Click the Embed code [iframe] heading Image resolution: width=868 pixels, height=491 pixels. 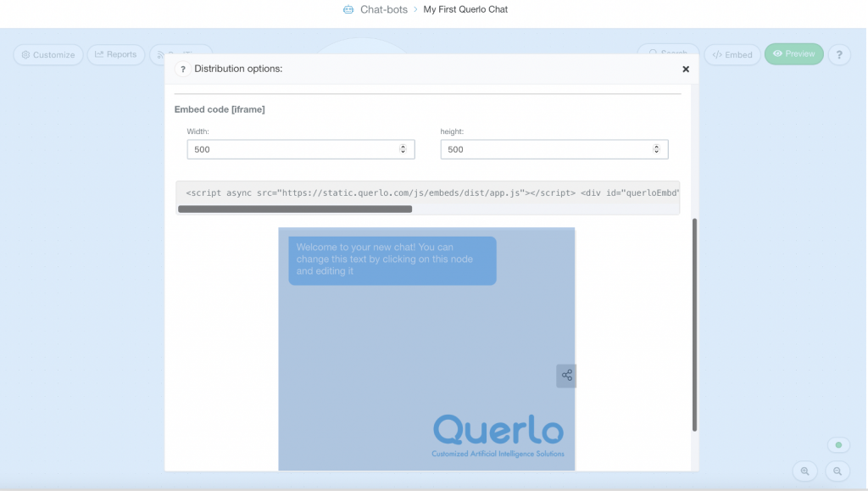pyautogui.click(x=220, y=109)
